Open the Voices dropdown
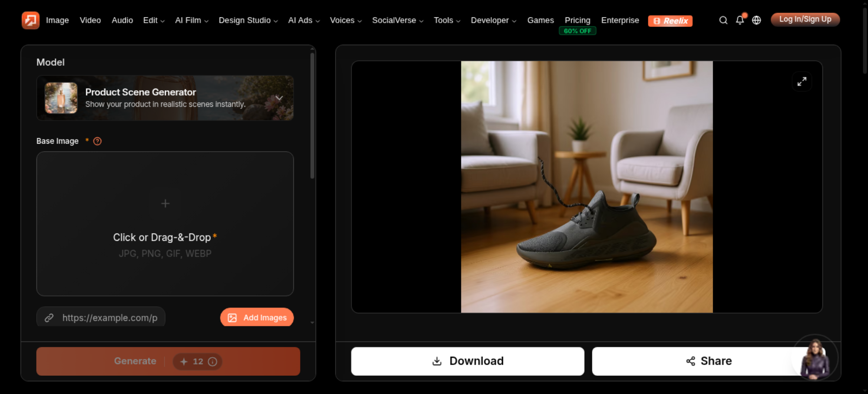Screen dimensions: 868x394 pyautogui.click(x=346, y=20)
